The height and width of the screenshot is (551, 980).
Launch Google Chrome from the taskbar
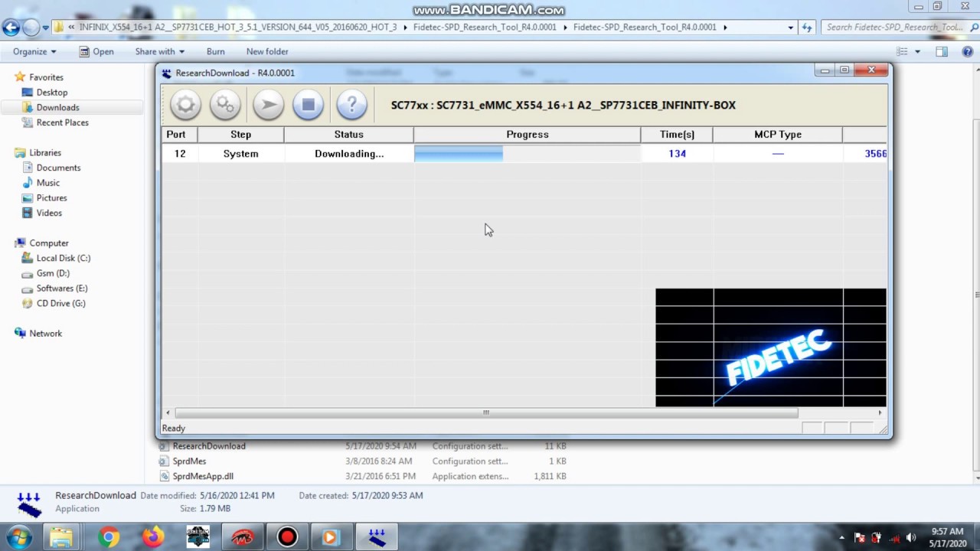(x=109, y=537)
